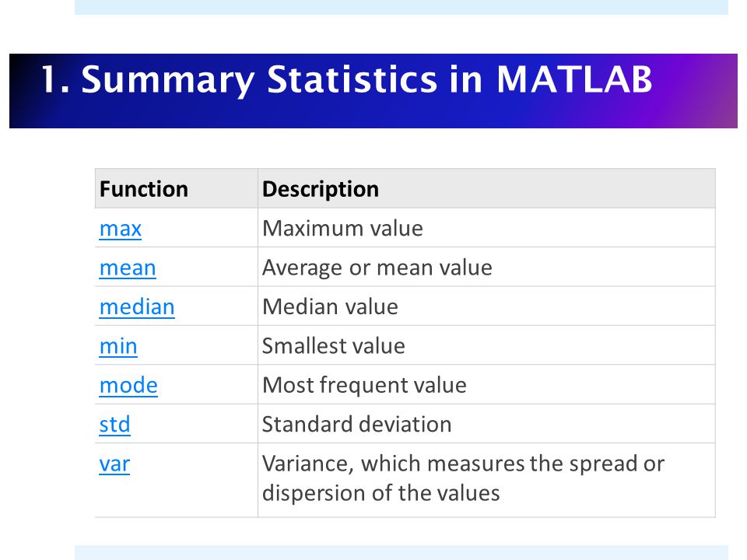This screenshot has height=560, width=747.
Task: Open the std function link
Action: [x=114, y=424]
